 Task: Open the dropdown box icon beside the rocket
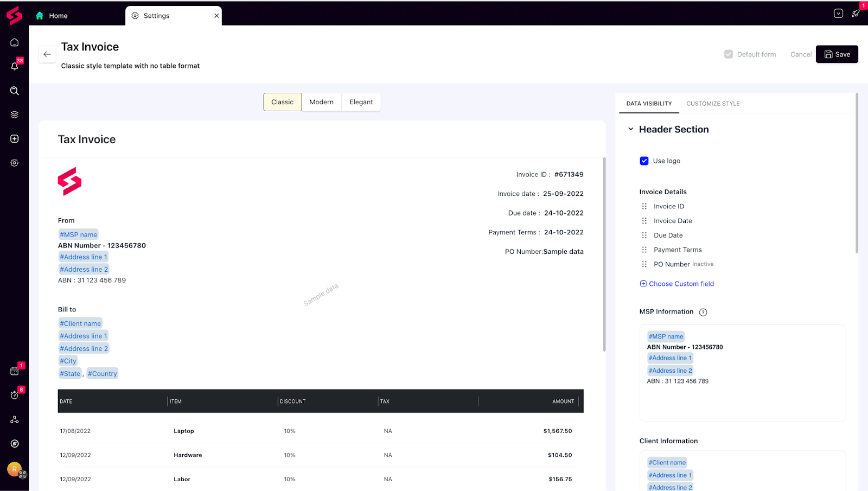[x=838, y=14]
